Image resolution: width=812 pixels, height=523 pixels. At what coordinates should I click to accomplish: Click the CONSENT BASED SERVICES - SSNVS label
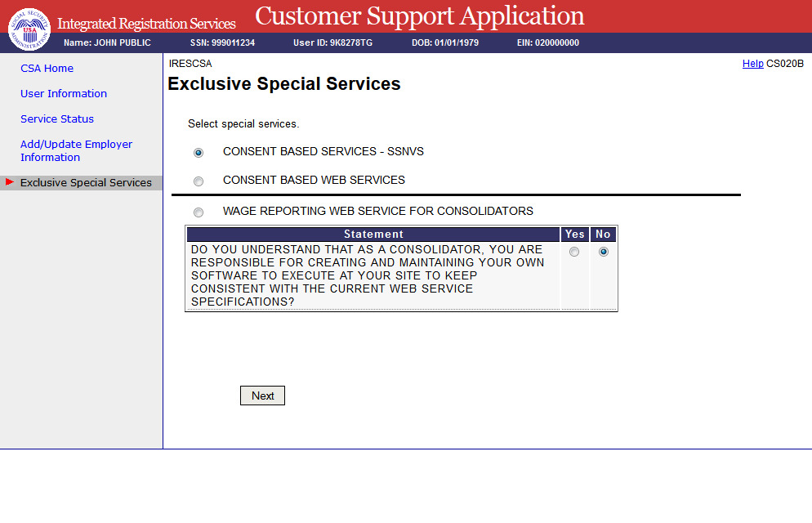323,152
